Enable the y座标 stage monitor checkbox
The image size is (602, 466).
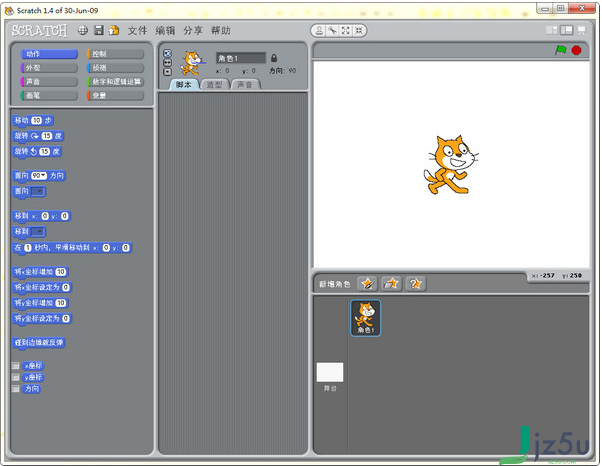pos(16,377)
